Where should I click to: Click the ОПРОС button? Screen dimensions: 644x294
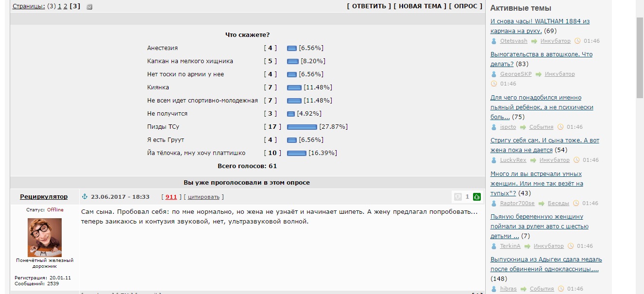click(x=466, y=6)
